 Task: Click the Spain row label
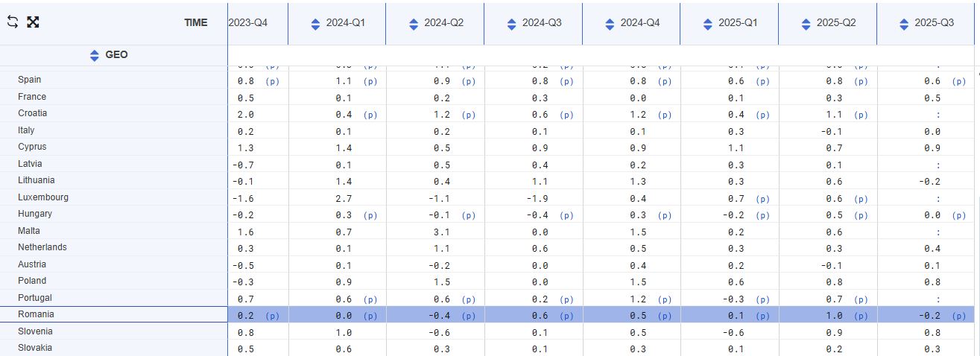(30, 80)
